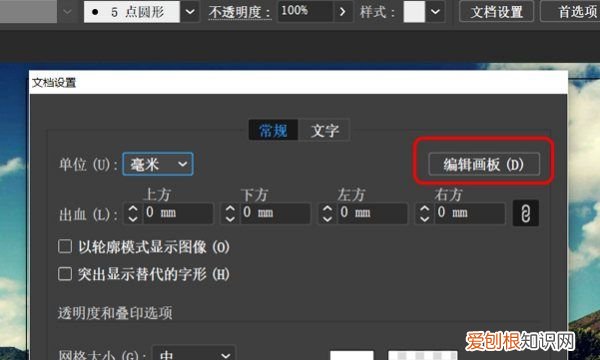
Task: Switch to the 常规 tab
Action: click(273, 130)
